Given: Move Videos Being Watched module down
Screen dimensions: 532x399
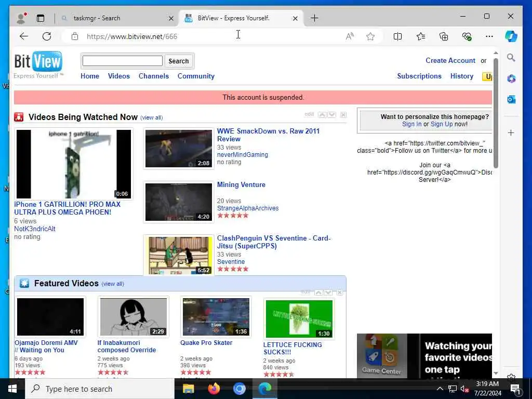Looking at the screenshot, I should point(332,115).
